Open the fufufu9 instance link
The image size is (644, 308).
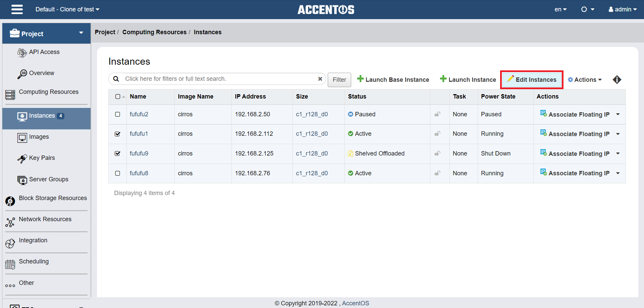click(139, 153)
